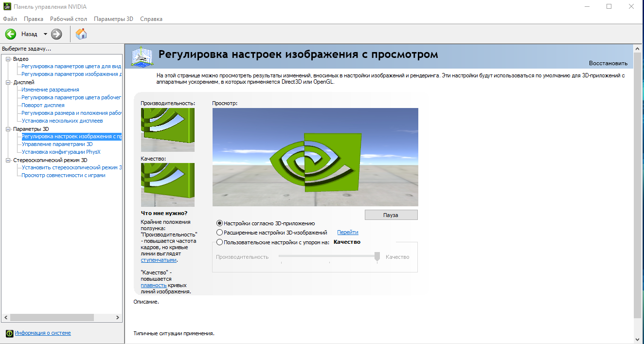
Task: Click the 3D settings header icon
Action: (143, 57)
